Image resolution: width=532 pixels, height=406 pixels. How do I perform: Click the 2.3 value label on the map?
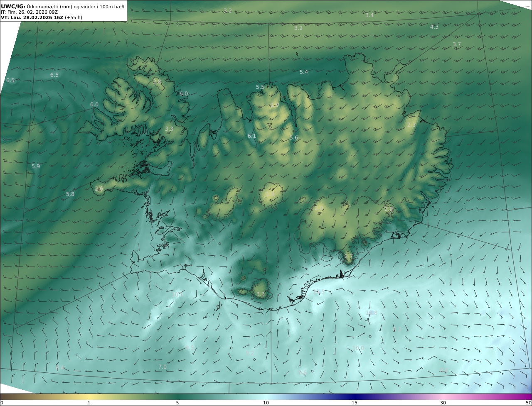pyautogui.click(x=411, y=125)
